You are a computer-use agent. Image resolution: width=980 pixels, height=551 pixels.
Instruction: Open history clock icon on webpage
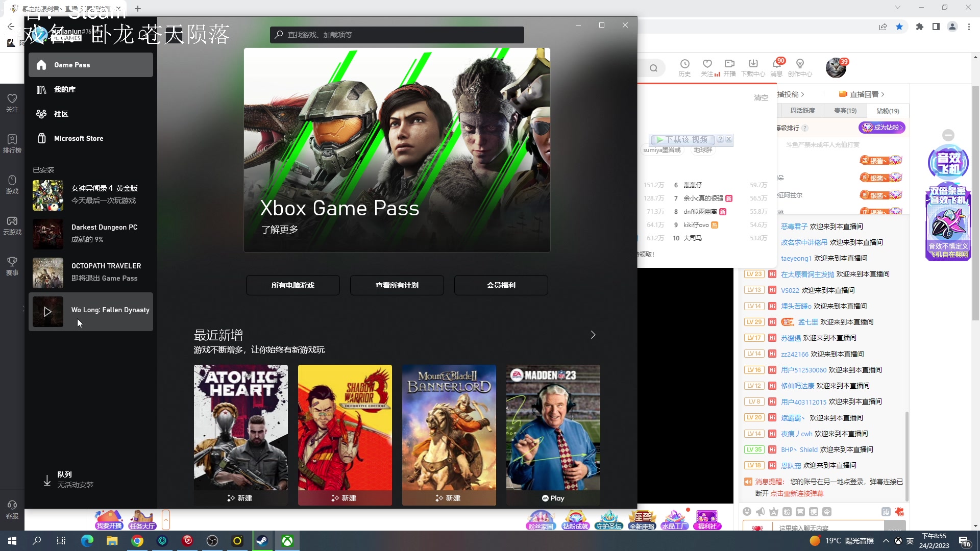coord(684,64)
